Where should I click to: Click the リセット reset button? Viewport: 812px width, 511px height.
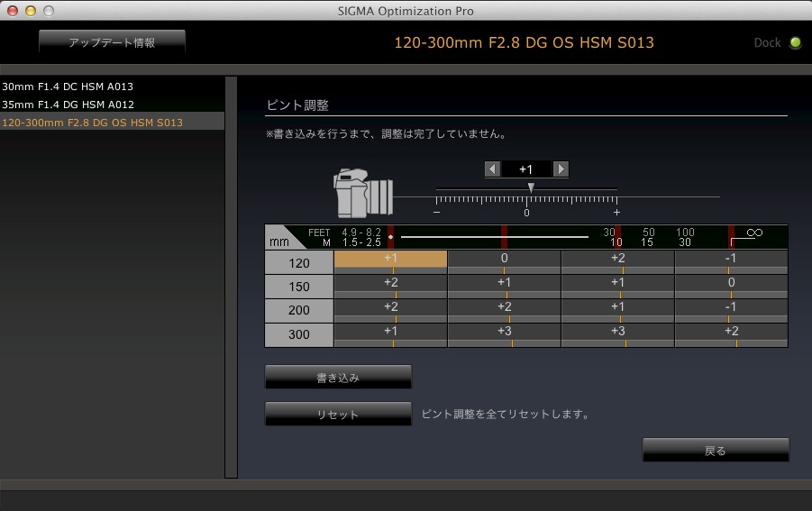pyautogui.click(x=338, y=415)
